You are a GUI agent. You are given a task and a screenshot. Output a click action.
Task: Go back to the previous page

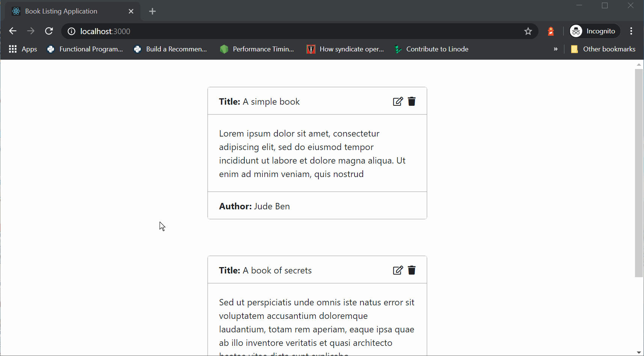[13, 31]
